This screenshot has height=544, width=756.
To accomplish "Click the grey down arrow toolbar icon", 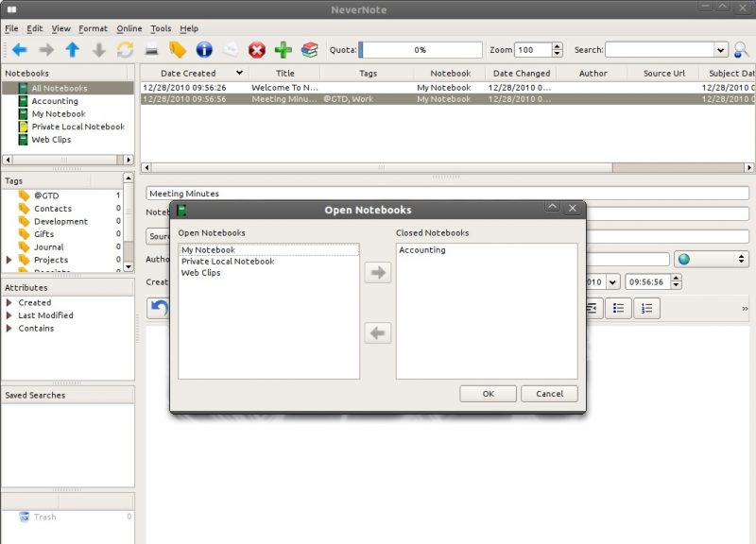I will click(x=99, y=50).
